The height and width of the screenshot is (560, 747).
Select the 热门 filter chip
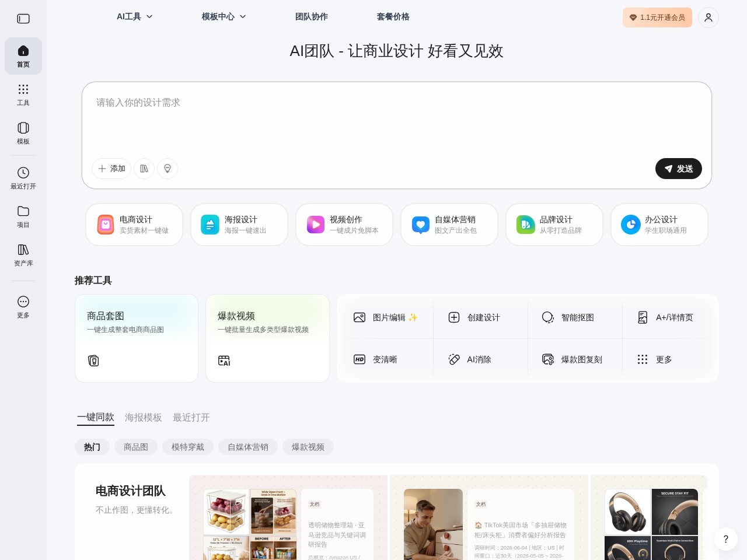point(92,447)
